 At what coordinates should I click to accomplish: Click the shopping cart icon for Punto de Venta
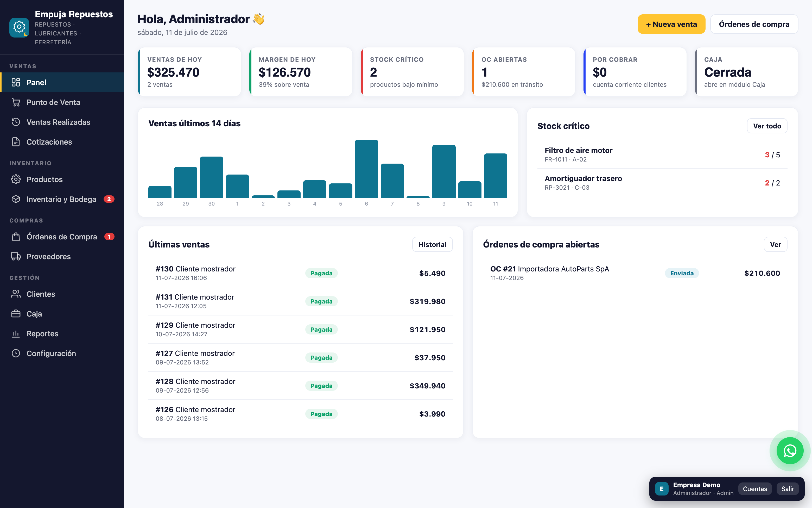(x=16, y=102)
